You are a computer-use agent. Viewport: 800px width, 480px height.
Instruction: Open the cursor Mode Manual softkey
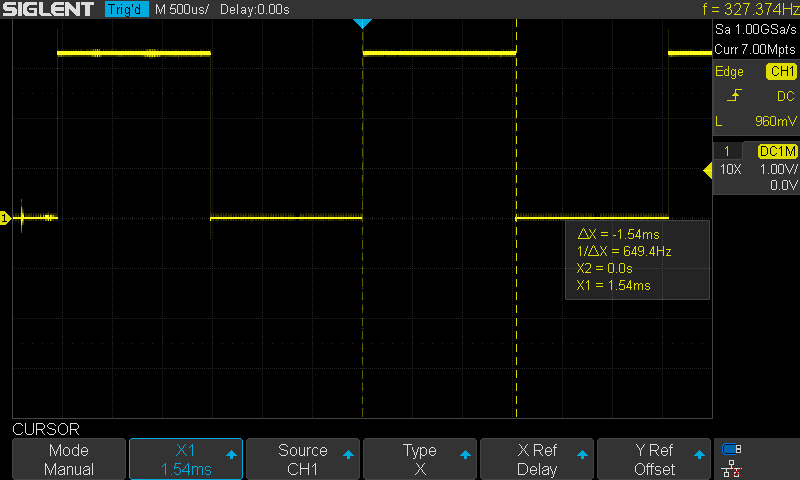tap(69, 459)
